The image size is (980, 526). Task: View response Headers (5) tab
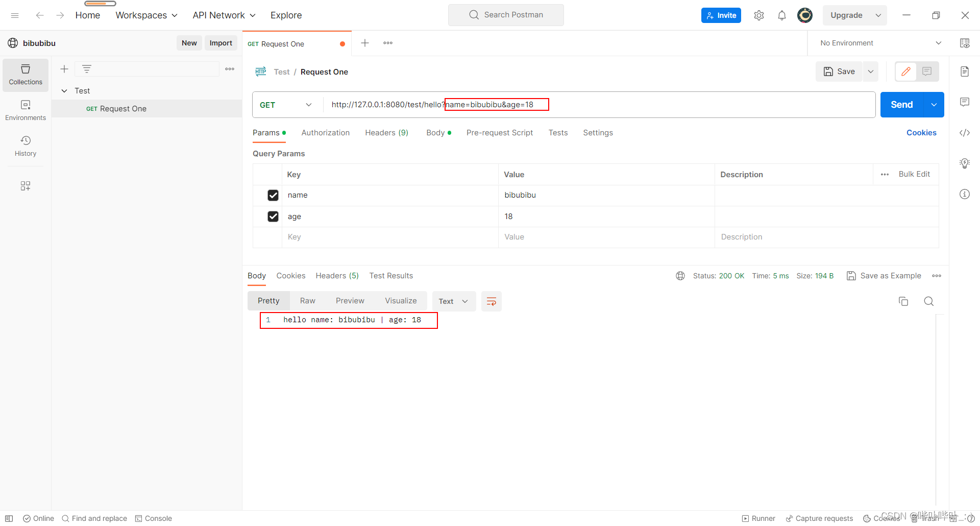pos(337,276)
